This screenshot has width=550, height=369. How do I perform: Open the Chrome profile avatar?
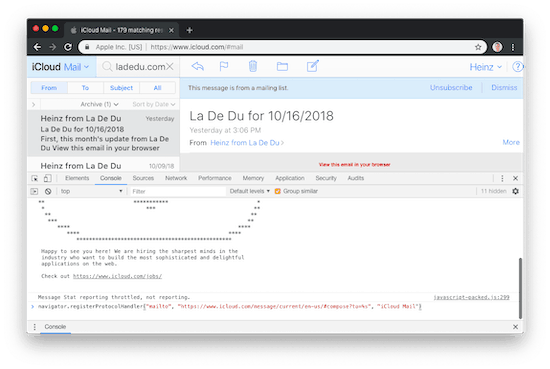point(497,47)
